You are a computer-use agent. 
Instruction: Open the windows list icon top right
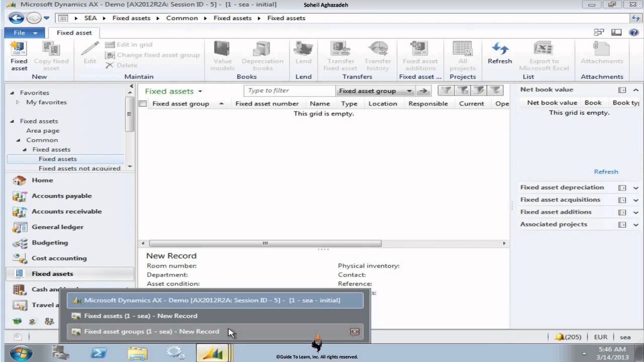coord(599,32)
